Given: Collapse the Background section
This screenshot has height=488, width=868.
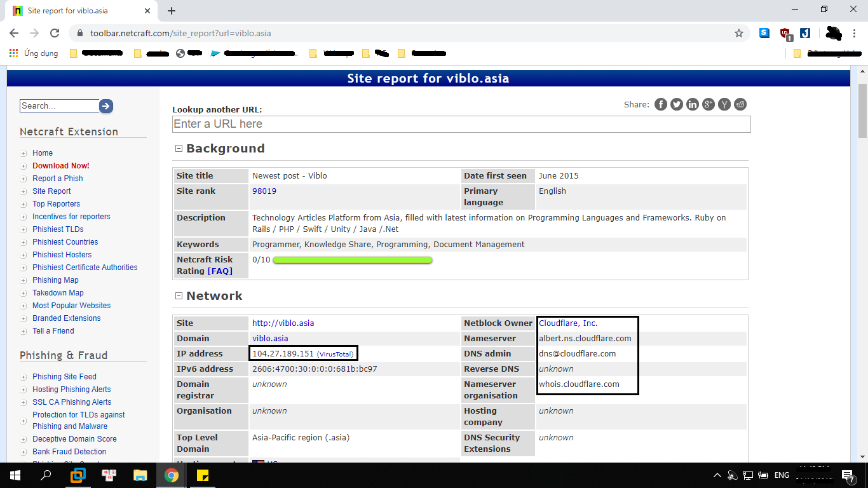Looking at the screenshot, I should tap(179, 148).
